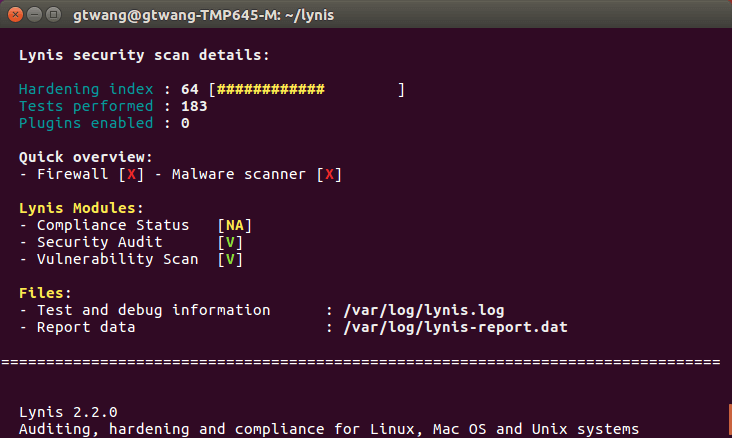
Task: Select the 'Report data' label
Action: click(x=86, y=327)
